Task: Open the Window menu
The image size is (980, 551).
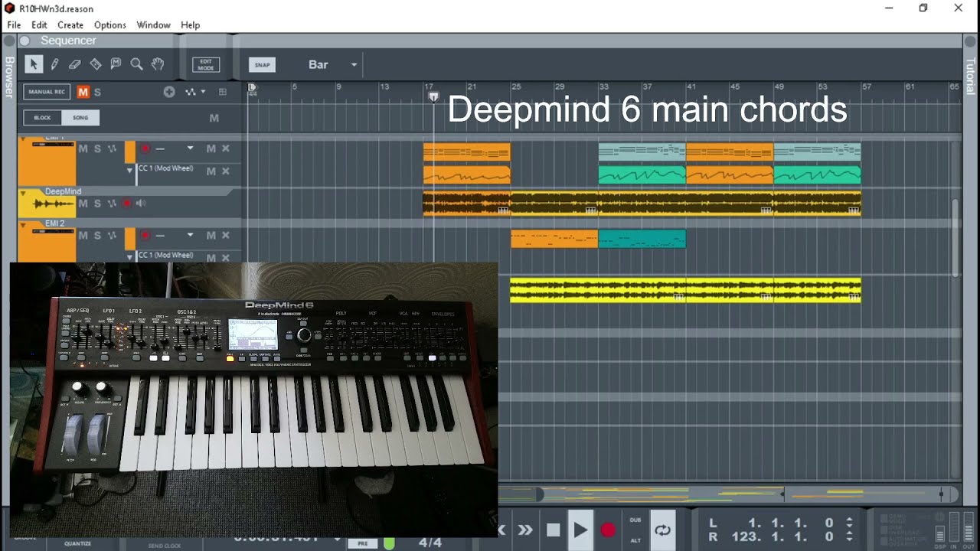Action: coord(153,25)
